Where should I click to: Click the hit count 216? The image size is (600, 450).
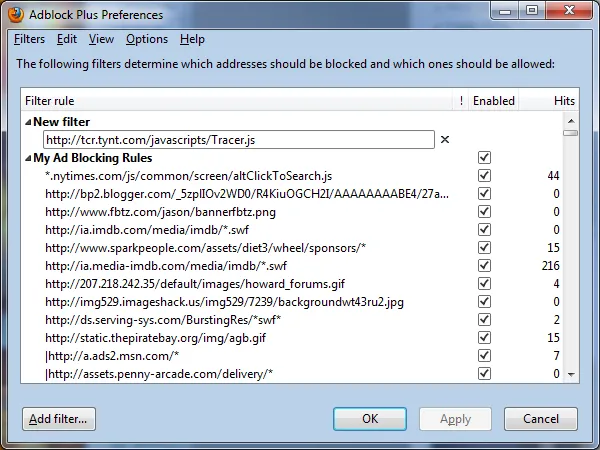click(x=550, y=266)
